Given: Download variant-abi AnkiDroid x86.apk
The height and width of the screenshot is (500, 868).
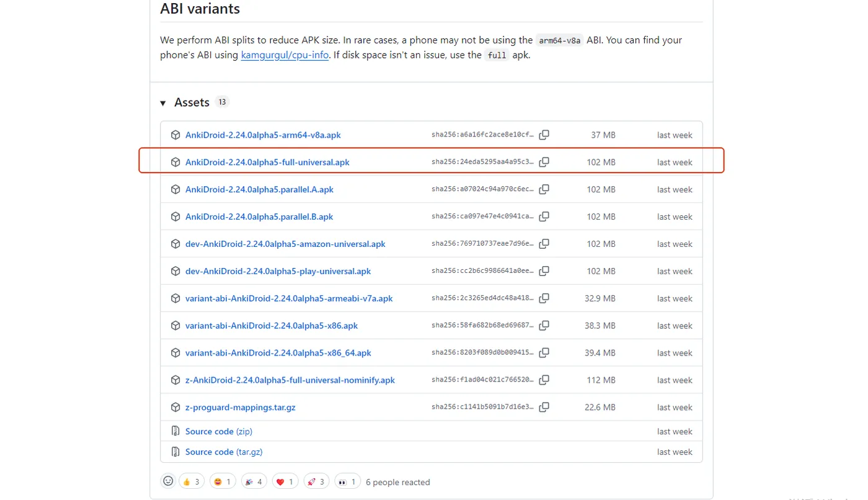Looking at the screenshot, I should pos(272,326).
